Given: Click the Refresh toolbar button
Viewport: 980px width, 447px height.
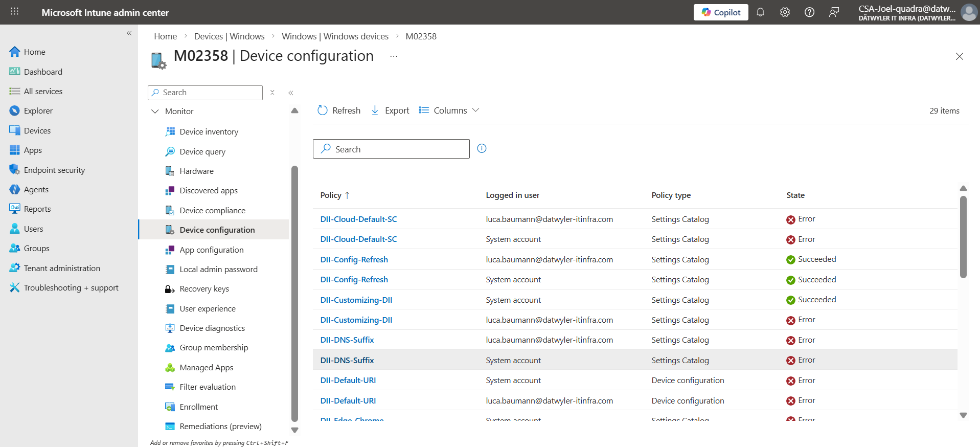Looking at the screenshot, I should pyautogui.click(x=339, y=110).
